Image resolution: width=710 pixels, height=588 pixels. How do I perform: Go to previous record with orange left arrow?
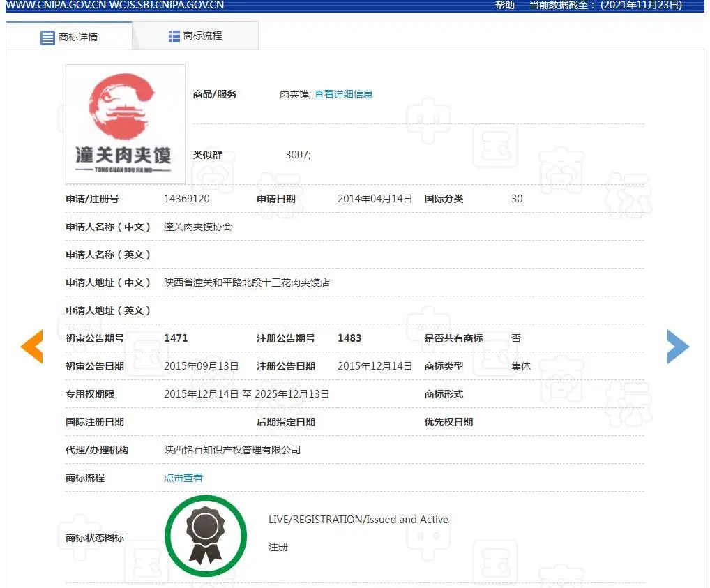point(31,347)
